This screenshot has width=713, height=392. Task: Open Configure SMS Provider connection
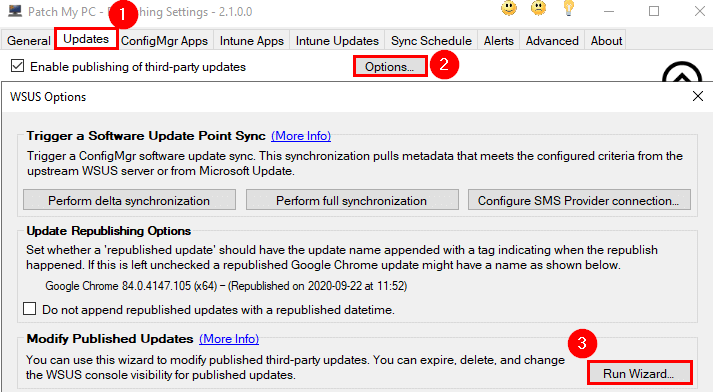pos(579,200)
